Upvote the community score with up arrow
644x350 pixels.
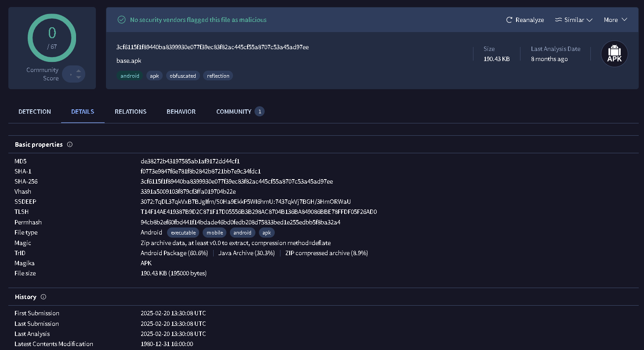pos(78,71)
